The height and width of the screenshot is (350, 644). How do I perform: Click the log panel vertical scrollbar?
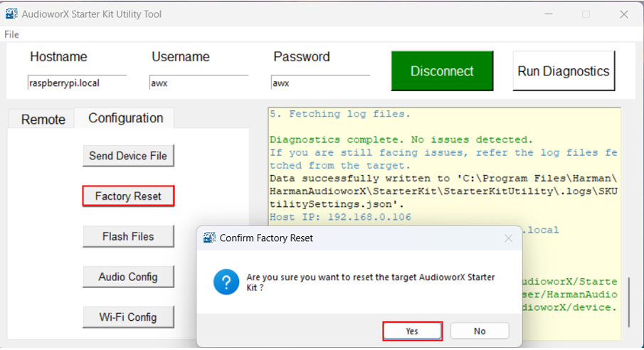[x=629, y=302]
